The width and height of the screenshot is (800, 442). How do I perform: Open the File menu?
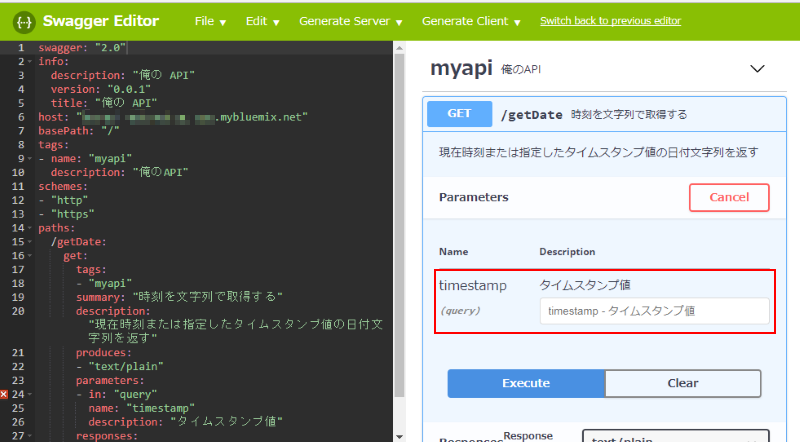210,21
